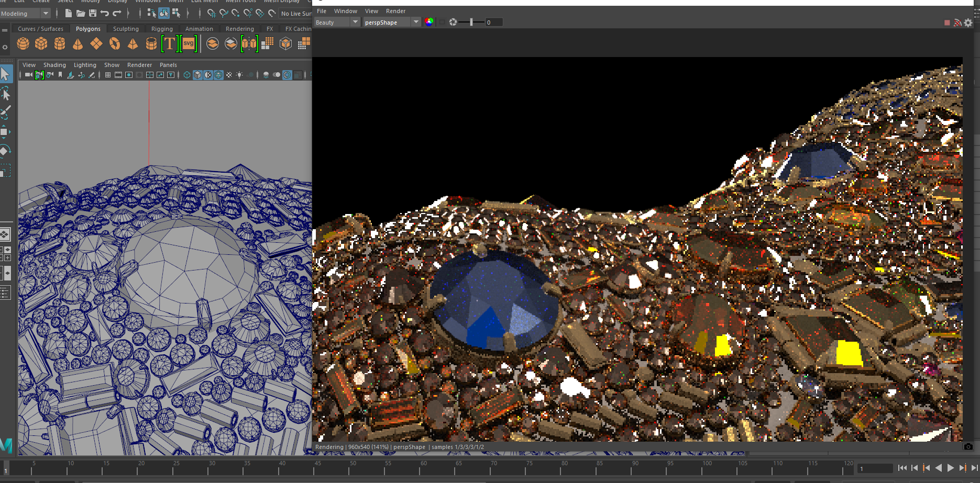
Task: Create a polygon sphere from the shelf
Action: click(x=23, y=44)
